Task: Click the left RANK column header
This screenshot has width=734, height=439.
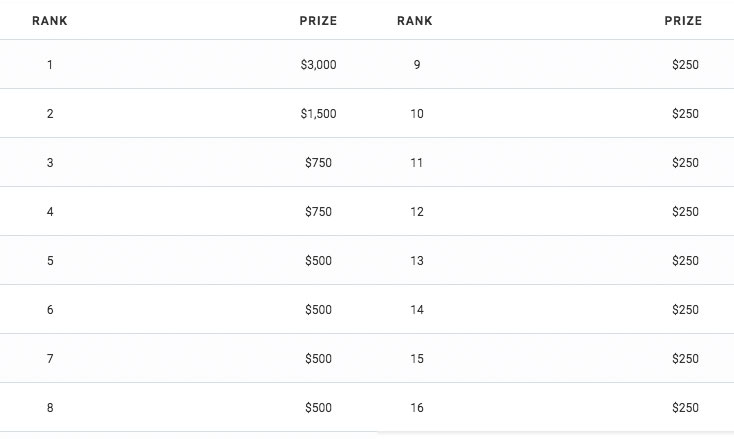Action: click(x=50, y=21)
